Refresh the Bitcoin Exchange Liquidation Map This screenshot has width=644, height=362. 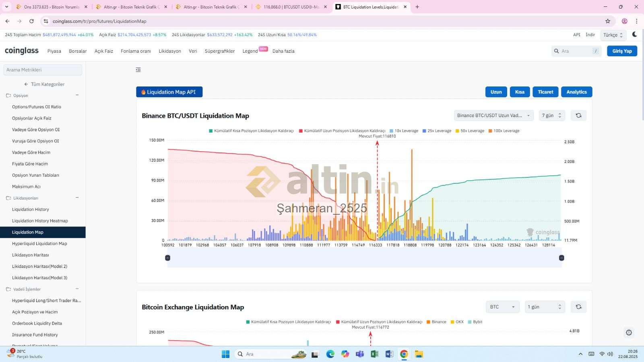578,307
